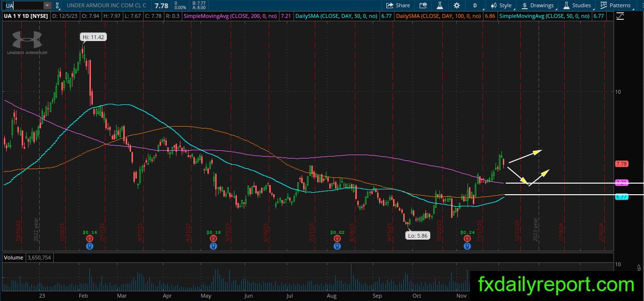Open the quick time frames icon
The width and height of the screenshot is (644, 301).
tap(423, 5)
